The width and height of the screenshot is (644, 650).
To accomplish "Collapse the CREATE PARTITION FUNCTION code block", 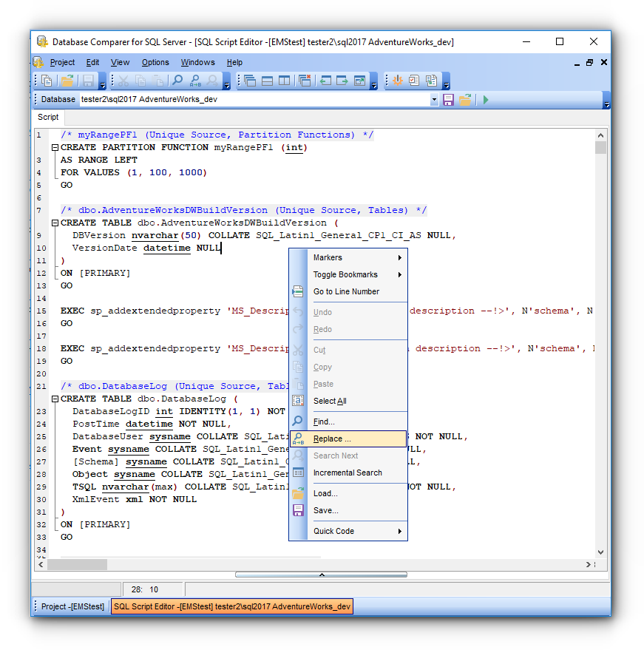I will point(55,147).
